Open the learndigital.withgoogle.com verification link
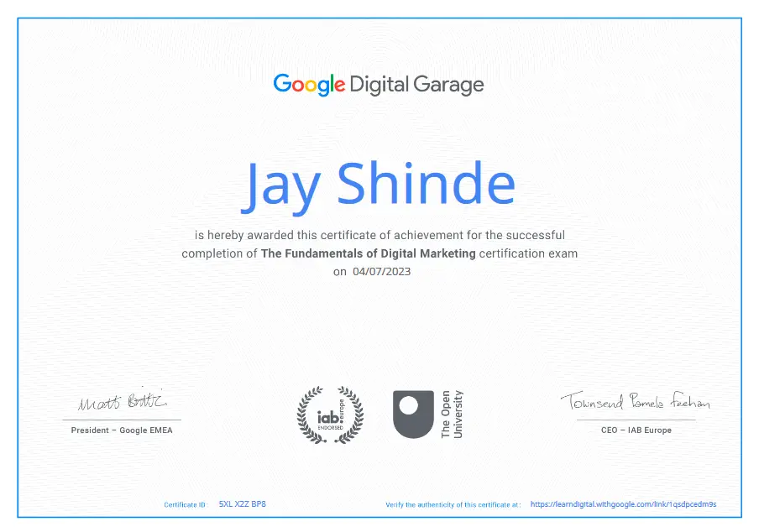 pos(623,504)
